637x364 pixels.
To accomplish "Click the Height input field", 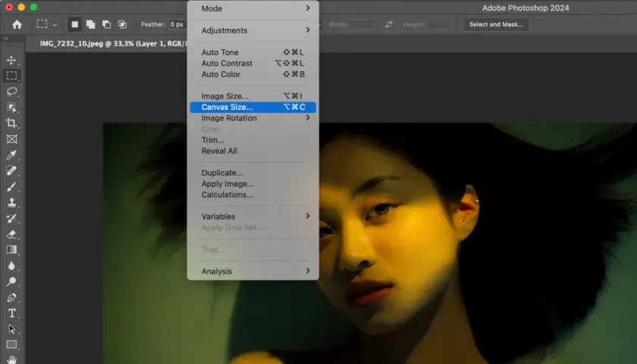I will (x=439, y=24).
